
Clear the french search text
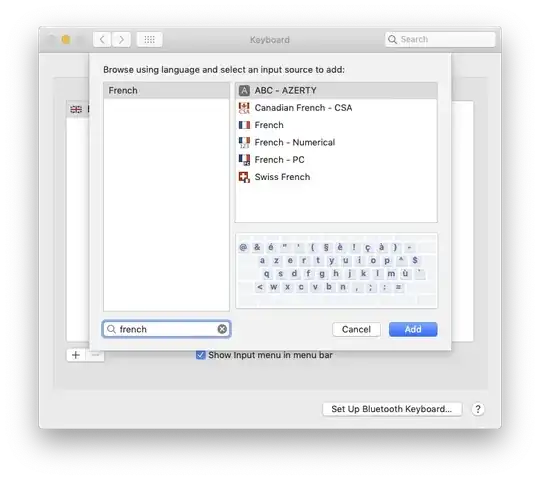222,329
